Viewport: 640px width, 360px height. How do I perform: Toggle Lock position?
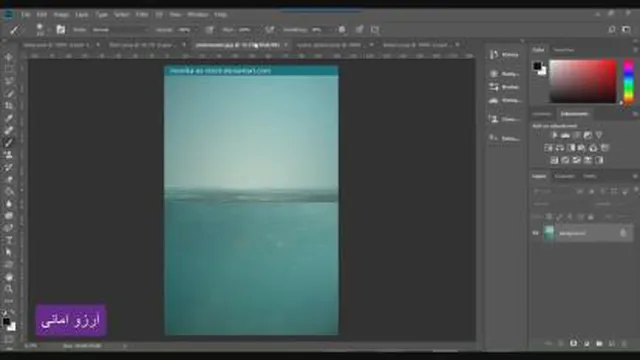[570, 217]
